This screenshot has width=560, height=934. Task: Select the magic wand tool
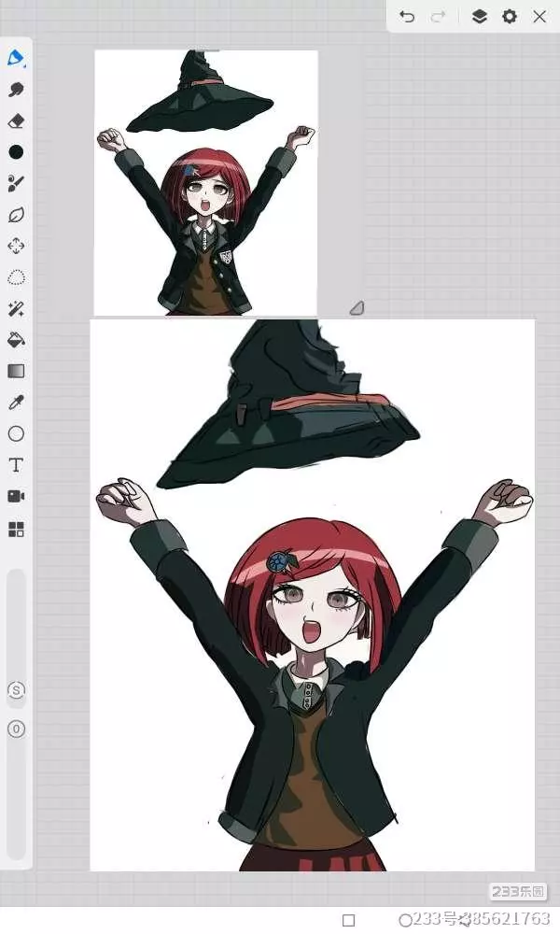tap(16, 308)
